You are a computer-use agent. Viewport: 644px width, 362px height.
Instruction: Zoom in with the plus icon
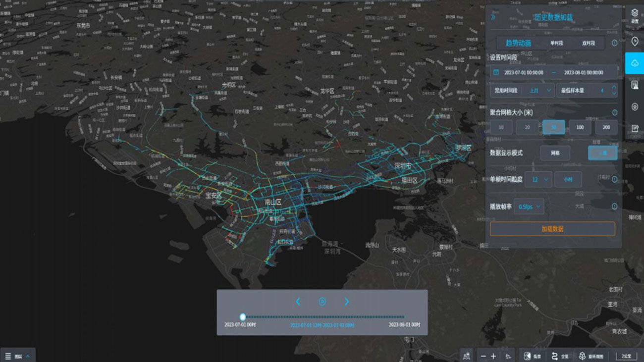click(x=493, y=356)
